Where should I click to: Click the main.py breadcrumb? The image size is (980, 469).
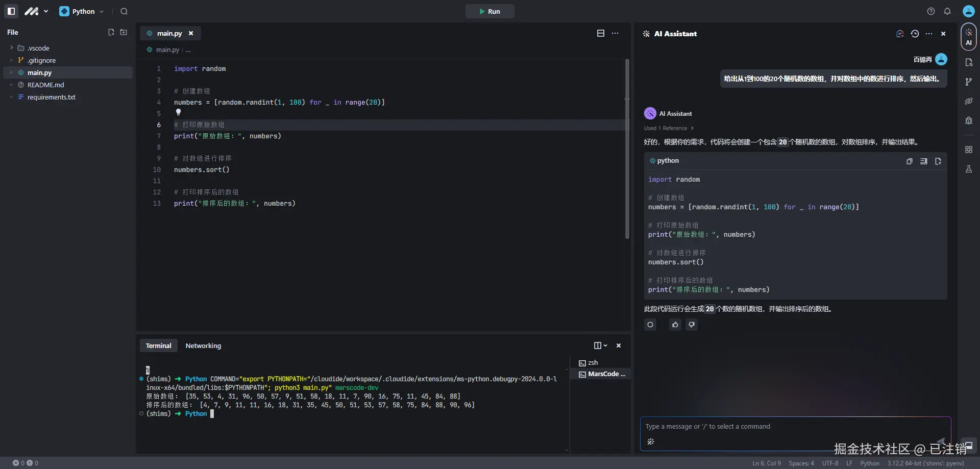[167, 50]
